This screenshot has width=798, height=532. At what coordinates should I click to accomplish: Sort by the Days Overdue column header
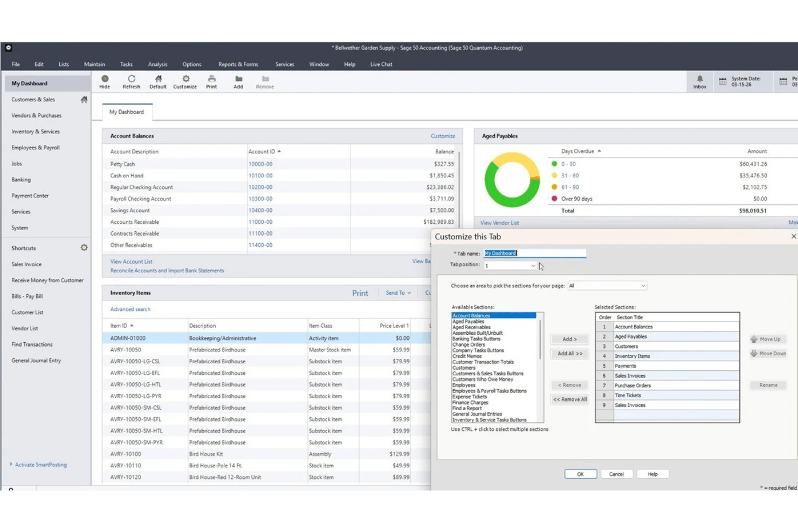(x=581, y=151)
